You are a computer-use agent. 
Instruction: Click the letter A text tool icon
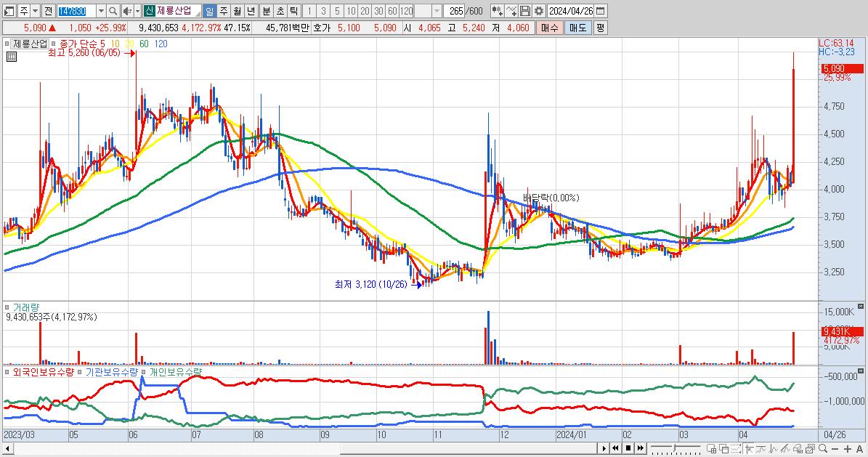click(860, 449)
